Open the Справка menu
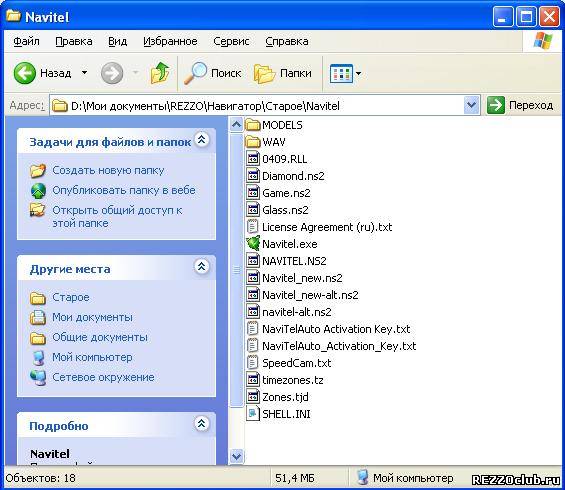Screen dimensions: 565x490 287,41
